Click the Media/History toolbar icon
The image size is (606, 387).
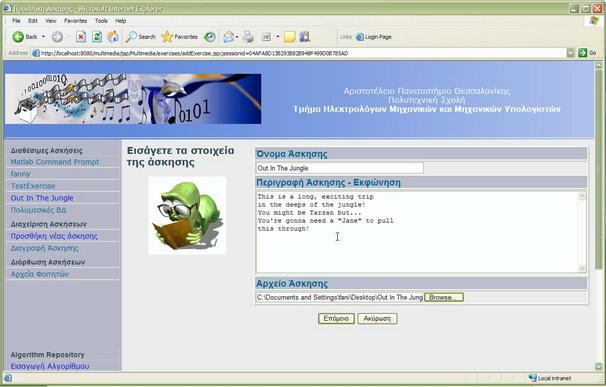point(210,37)
